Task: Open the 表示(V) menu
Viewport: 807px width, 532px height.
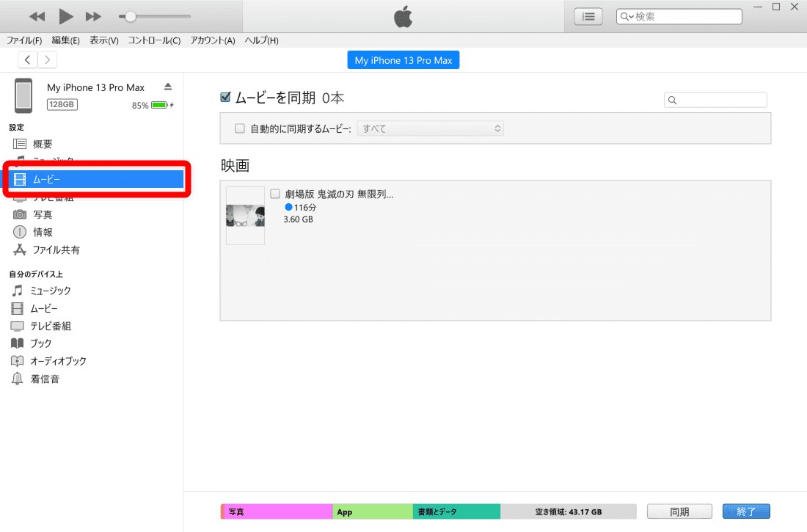Action: [x=104, y=40]
